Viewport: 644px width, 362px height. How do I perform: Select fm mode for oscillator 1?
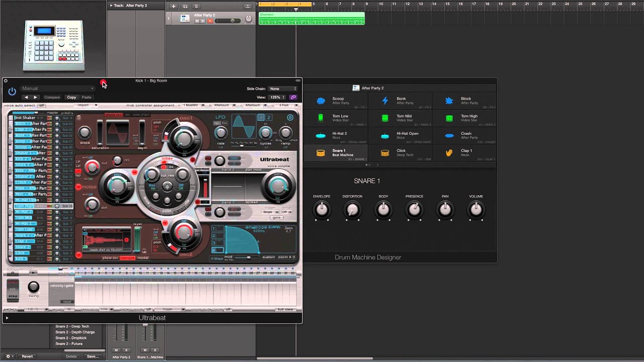pos(127,115)
